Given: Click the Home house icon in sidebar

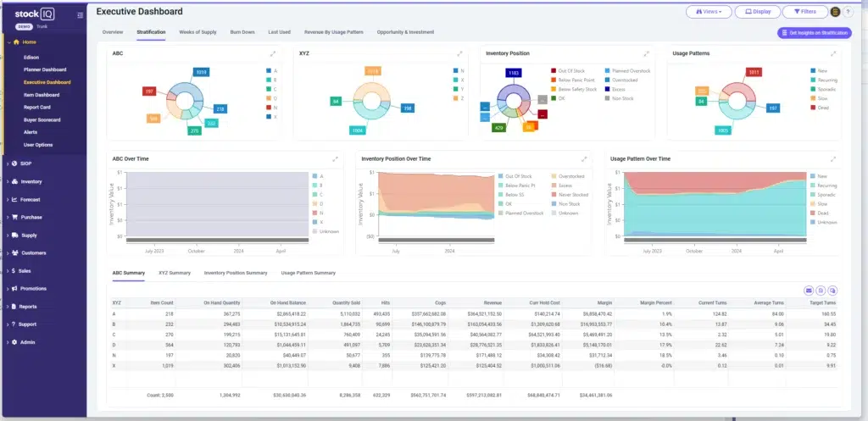Looking at the screenshot, I should (x=16, y=42).
